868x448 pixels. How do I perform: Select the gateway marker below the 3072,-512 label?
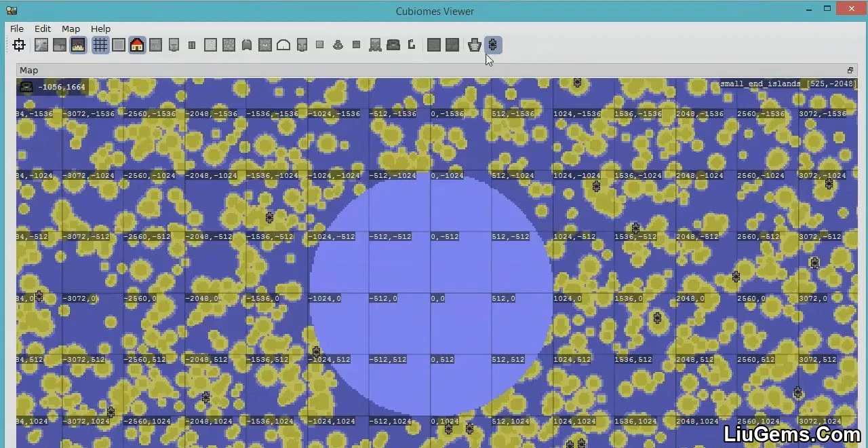tap(814, 263)
